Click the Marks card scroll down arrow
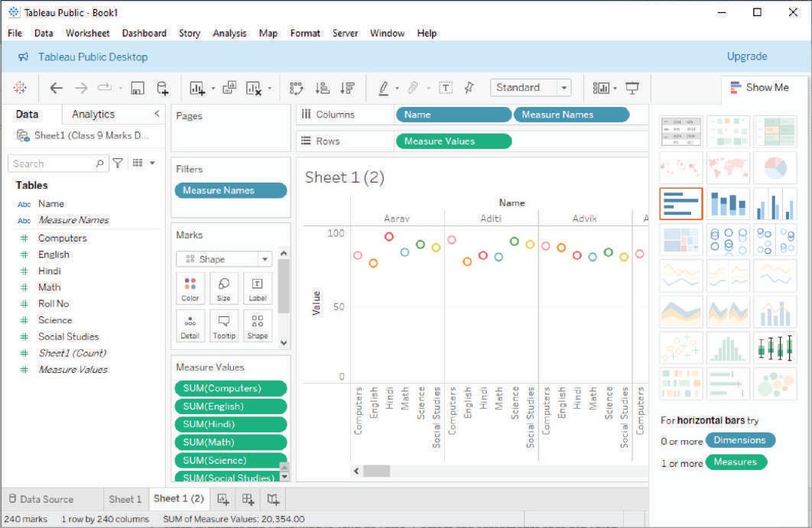 pyautogui.click(x=284, y=342)
